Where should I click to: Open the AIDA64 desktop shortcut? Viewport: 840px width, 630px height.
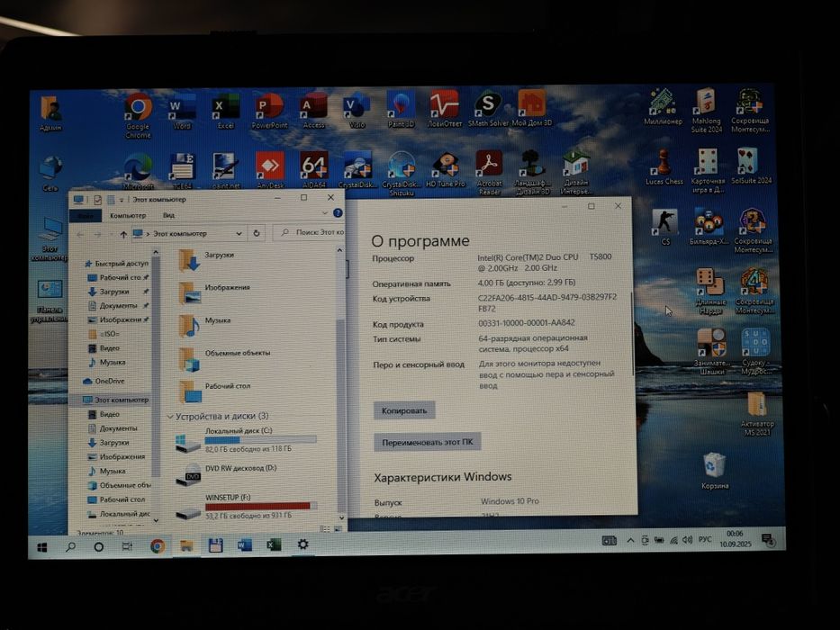(314, 170)
